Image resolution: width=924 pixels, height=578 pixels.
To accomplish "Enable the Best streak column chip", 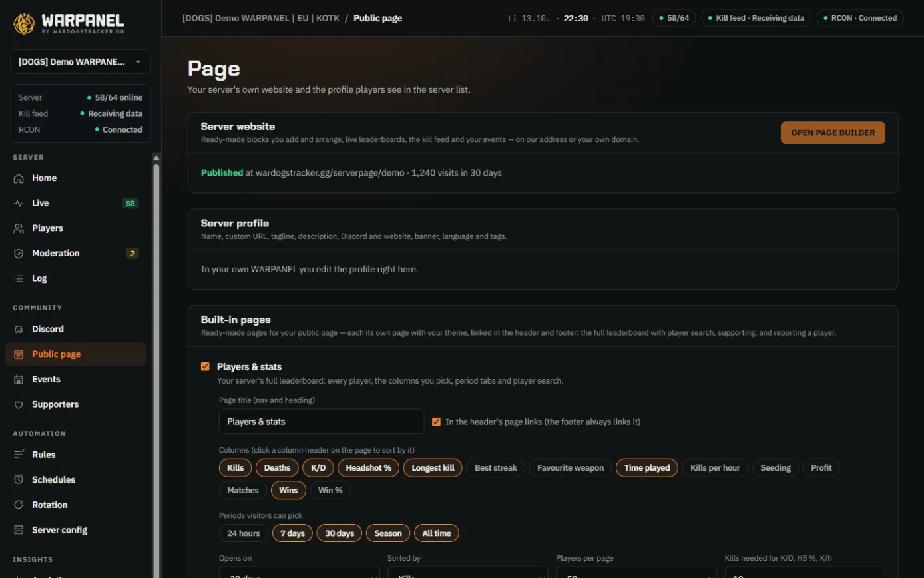I will 496,468.
